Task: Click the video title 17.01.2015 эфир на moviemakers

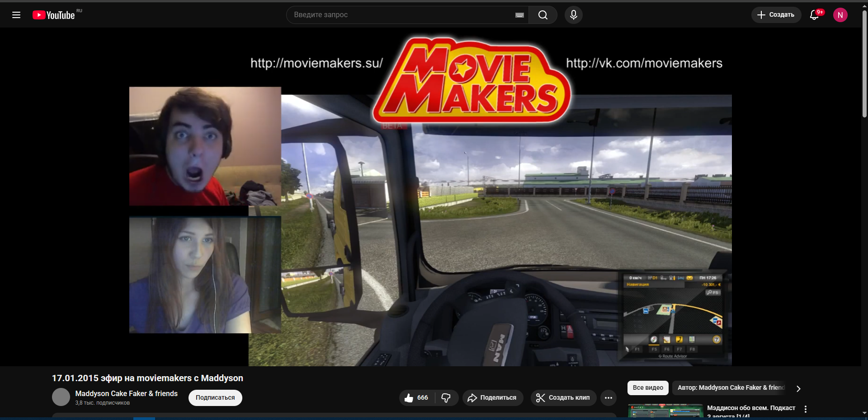Action: [x=147, y=378]
